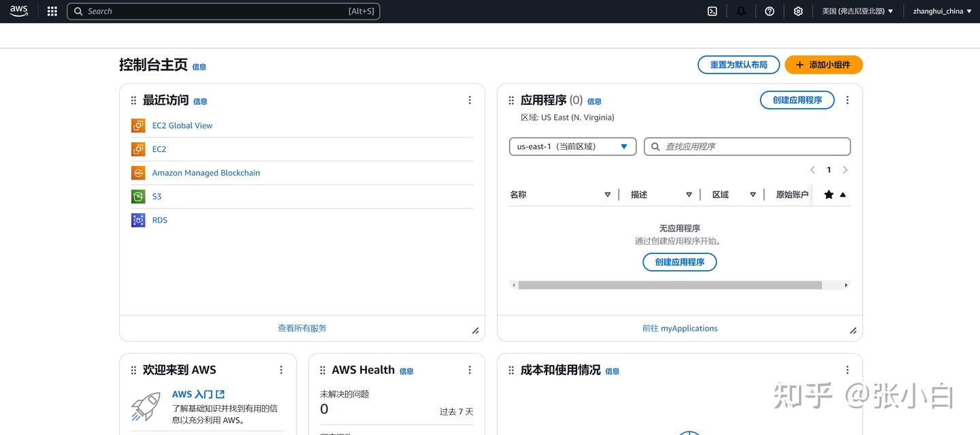Screen dimensions: 980x435
Task: Open the services grid menu
Action: pyautogui.click(x=52, y=11)
